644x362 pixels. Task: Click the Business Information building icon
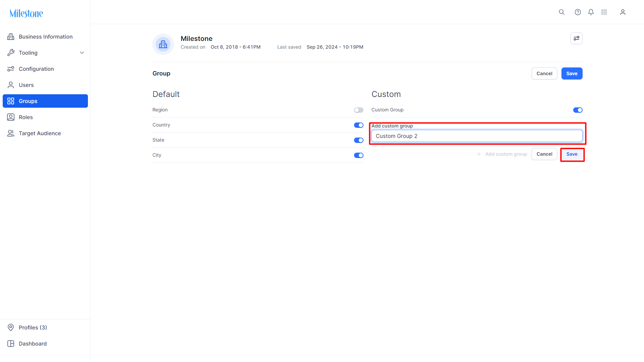11,37
